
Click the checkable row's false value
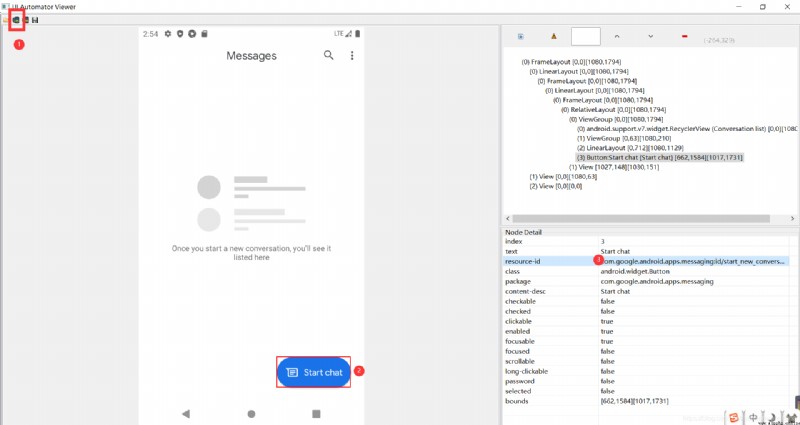(608, 302)
